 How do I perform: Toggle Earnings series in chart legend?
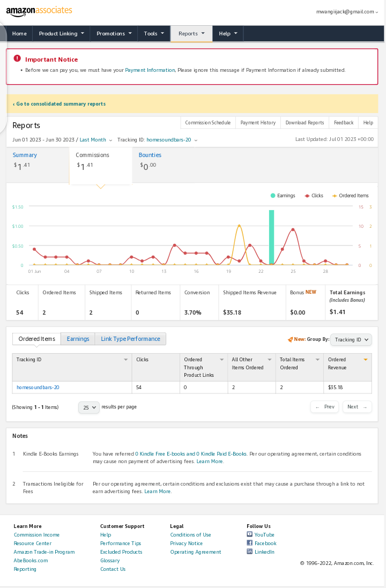coord(283,196)
